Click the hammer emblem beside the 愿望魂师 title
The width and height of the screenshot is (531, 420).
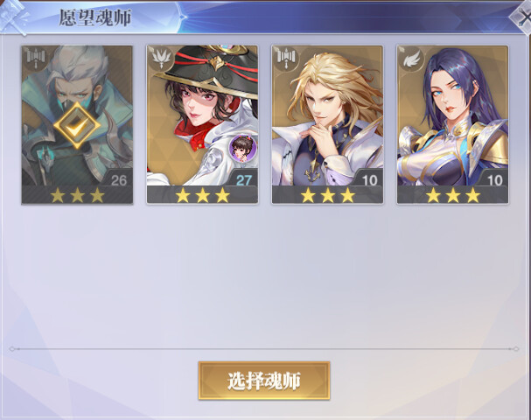pyautogui.click(x=13, y=17)
